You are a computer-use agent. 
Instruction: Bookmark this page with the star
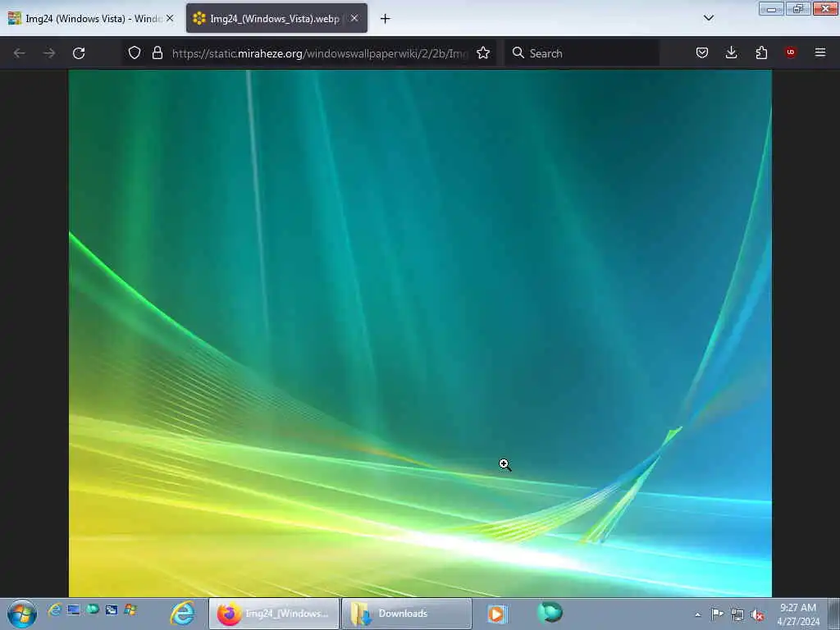pos(483,52)
